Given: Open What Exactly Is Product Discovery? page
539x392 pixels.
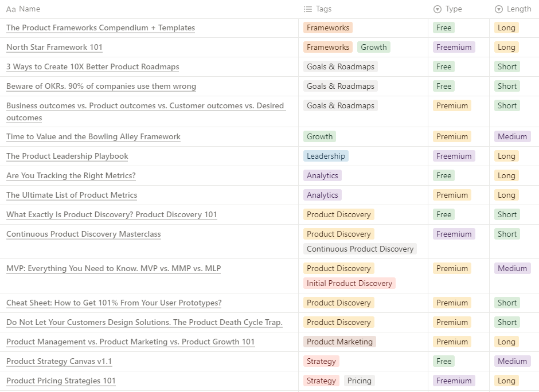Looking at the screenshot, I should coord(112,215).
